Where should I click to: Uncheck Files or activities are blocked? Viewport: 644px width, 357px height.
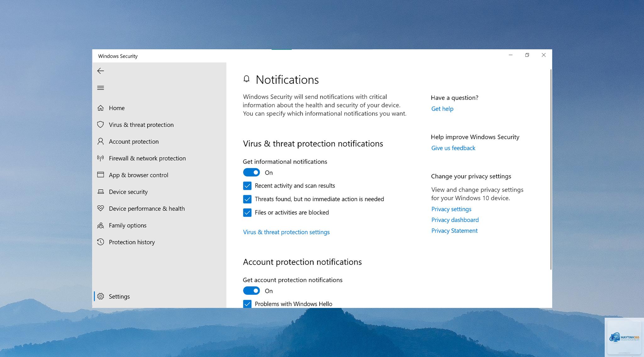pos(247,213)
